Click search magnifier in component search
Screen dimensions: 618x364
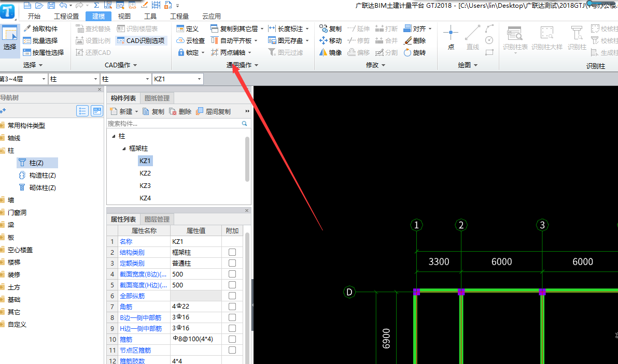click(x=244, y=124)
